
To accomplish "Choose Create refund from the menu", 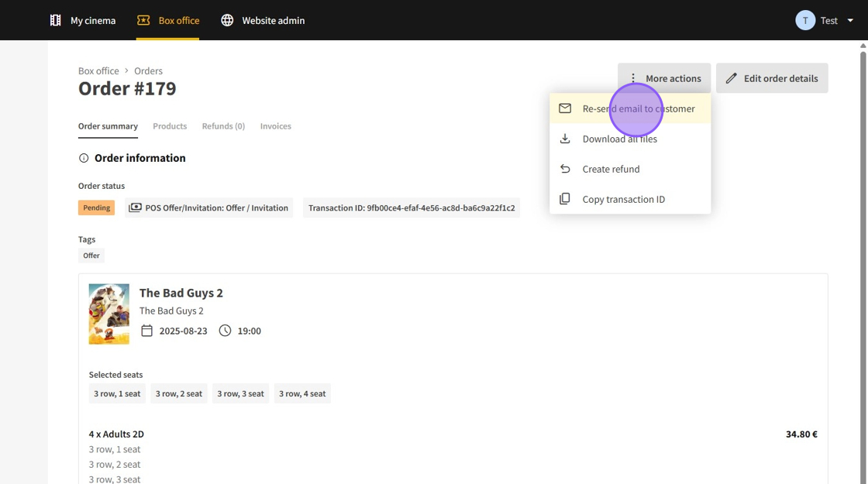I will coord(611,169).
